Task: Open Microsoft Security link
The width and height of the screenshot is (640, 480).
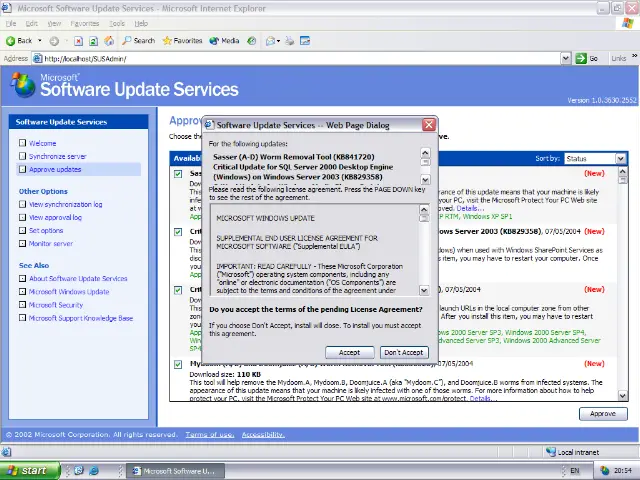Action: pyautogui.click(x=56, y=305)
